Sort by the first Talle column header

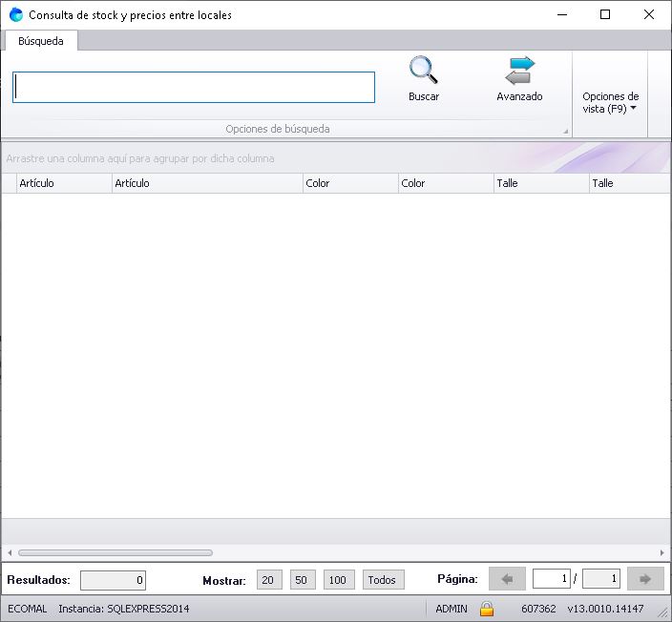point(542,183)
